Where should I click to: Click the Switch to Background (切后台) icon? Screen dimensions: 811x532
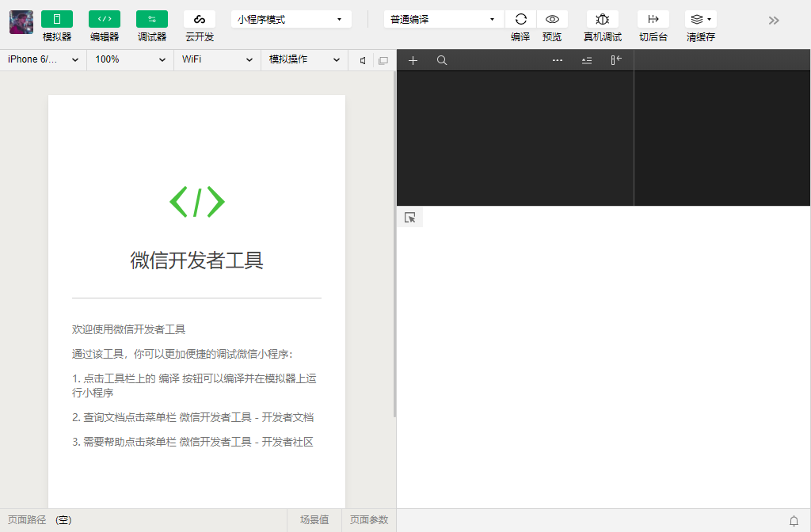point(653,19)
